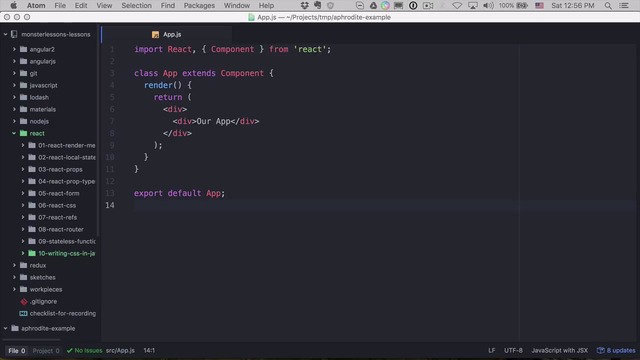The height and width of the screenshot is (360, 640).
Task: Open the View menu
Action: pos(104,5)
